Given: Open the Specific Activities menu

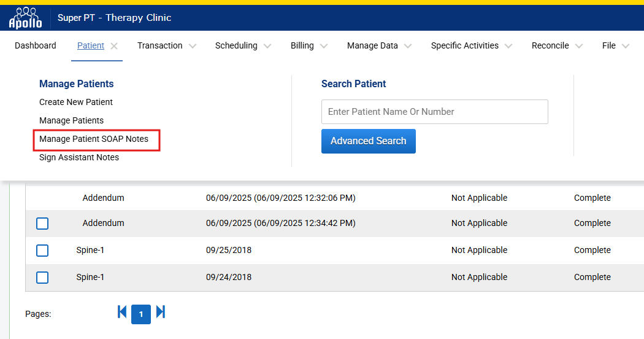Looking at the screenshot, I should pyautogui.click(x=465, y=45).
